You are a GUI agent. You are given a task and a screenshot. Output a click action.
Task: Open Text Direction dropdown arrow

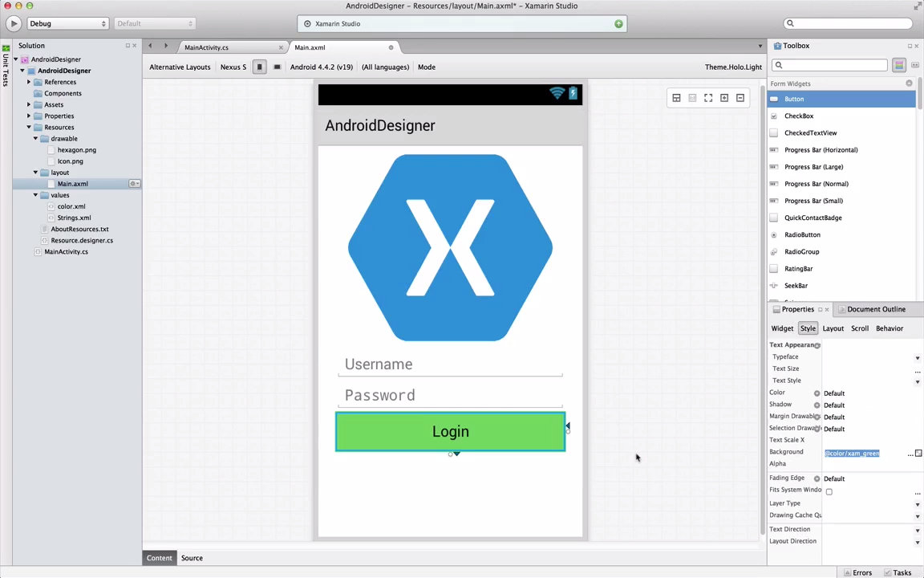point(918,530)
